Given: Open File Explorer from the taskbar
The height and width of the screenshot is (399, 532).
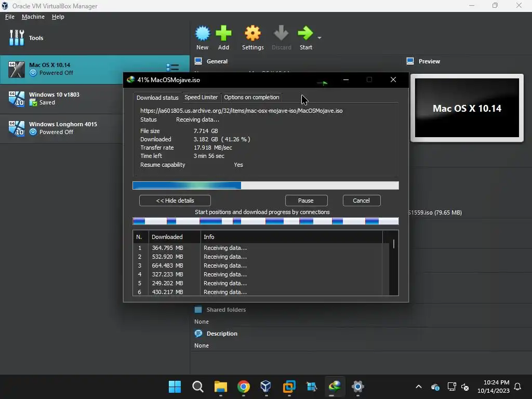Looking at the screenshot, I should [x=220, y=387].
